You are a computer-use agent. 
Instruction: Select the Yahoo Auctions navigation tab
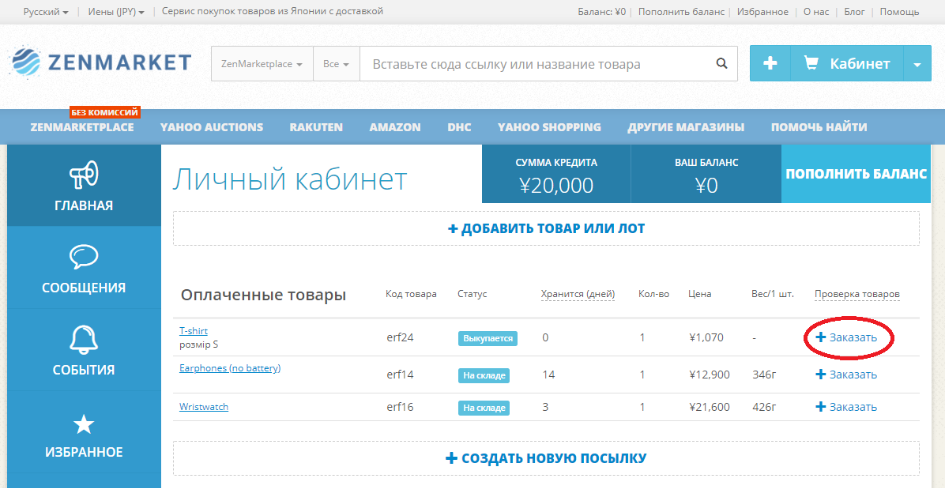212,127
